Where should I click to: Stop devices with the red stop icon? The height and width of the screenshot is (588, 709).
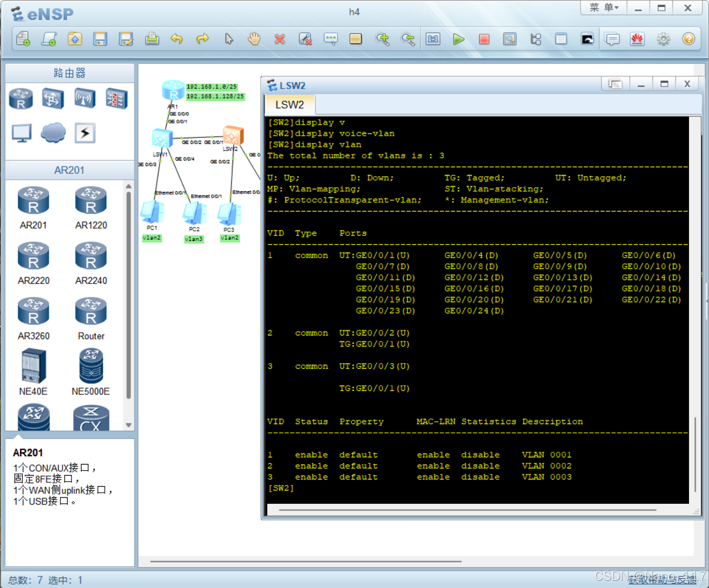click(x=484, y=39)
